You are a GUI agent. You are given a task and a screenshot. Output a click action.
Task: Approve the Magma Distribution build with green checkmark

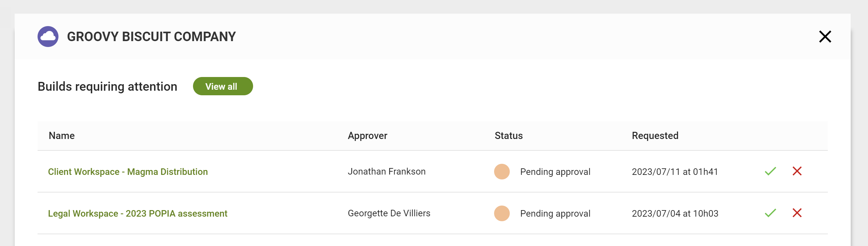point(770,172)
